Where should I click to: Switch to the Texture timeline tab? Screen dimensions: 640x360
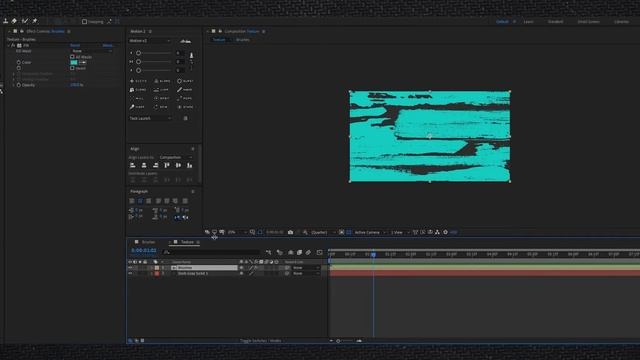coord(187,242)
